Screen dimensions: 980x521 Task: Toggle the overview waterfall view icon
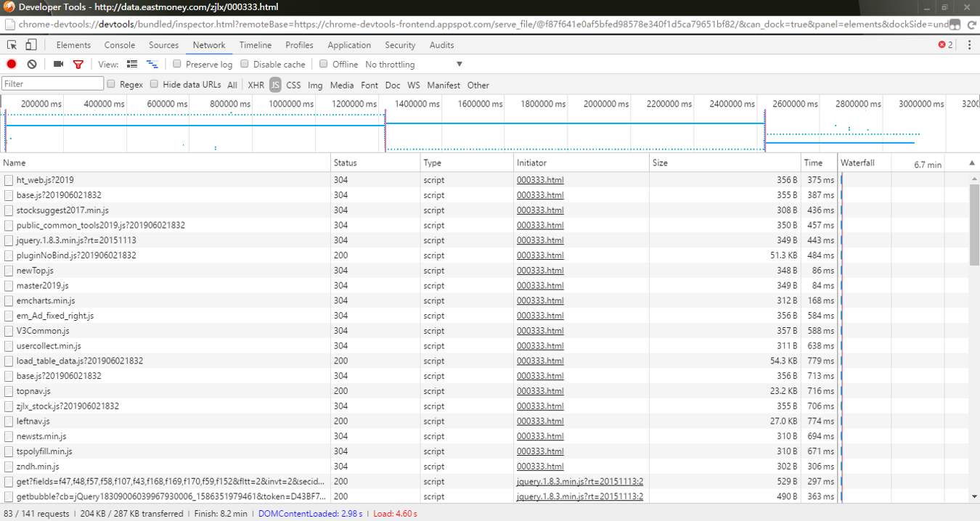(152, 65)
